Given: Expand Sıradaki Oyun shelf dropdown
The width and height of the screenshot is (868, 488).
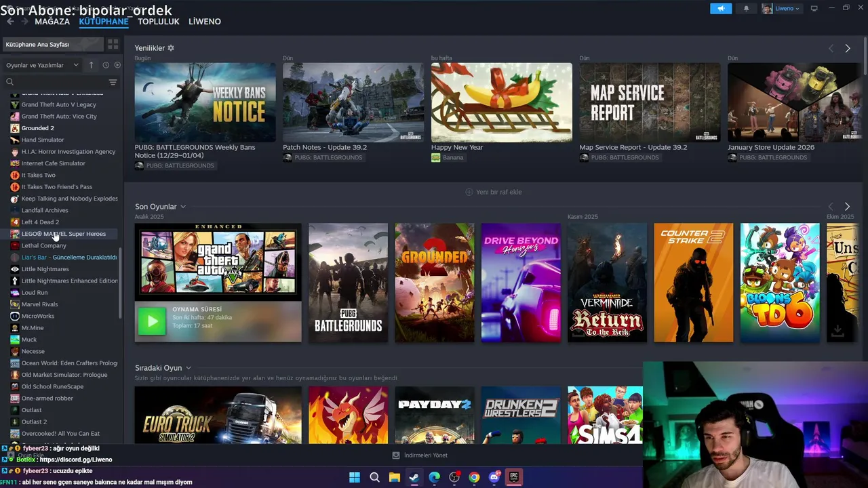Looking at the screenshot, I should point(188,368).
